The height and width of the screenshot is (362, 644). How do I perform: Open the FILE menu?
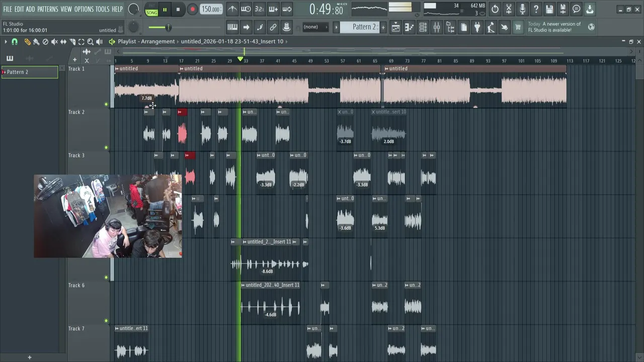point(8,9)
